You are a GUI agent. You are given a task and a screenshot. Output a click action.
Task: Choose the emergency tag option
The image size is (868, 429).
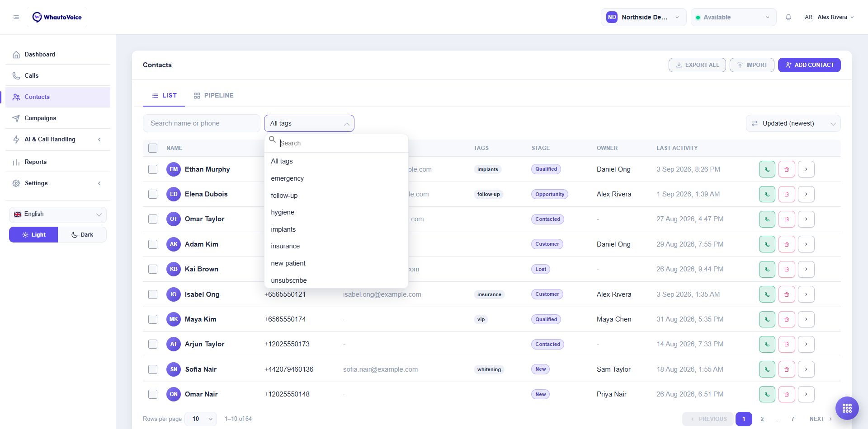pos(336,178)
